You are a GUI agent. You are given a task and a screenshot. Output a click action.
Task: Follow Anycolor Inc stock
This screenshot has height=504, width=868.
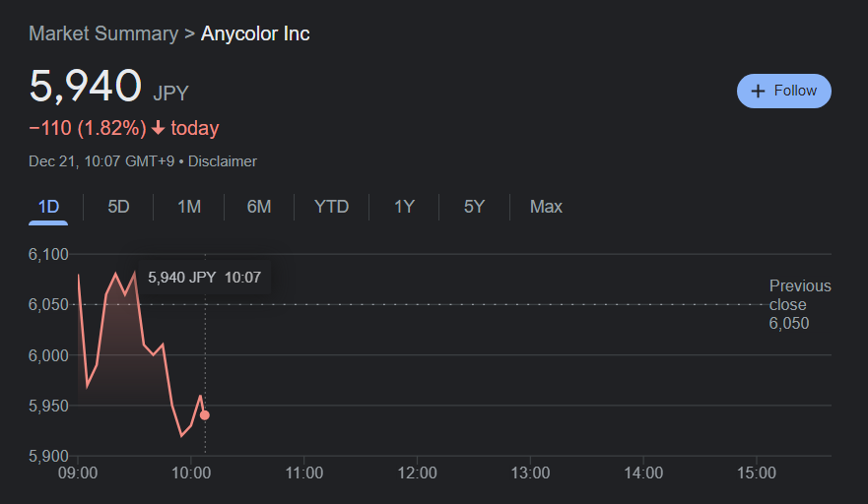784,91
